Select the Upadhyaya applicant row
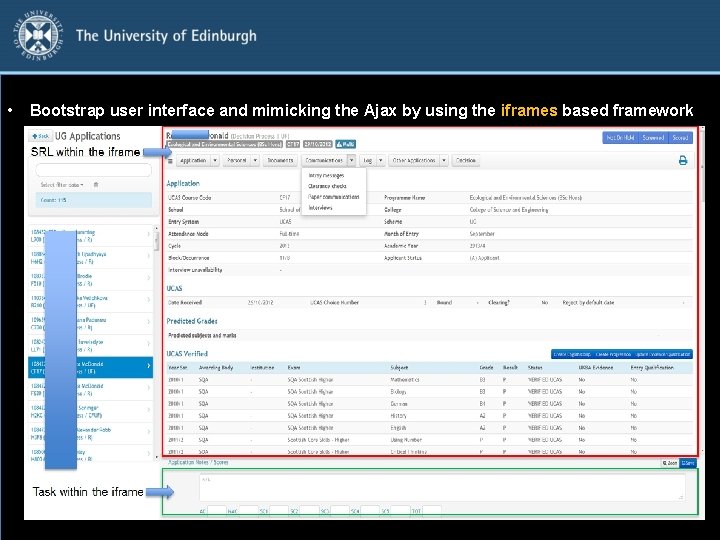This screenshot has height=540, width=720. coord(90,258)
